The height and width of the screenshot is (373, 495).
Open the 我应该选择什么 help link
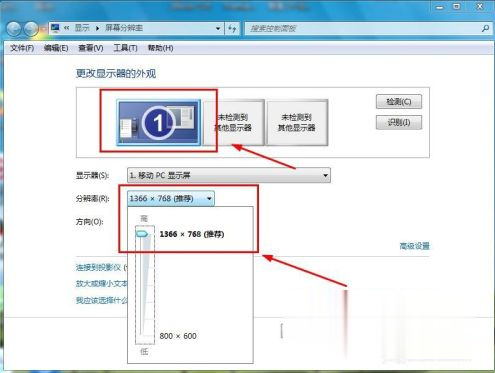pyautogui.click(x=101, y=300)
